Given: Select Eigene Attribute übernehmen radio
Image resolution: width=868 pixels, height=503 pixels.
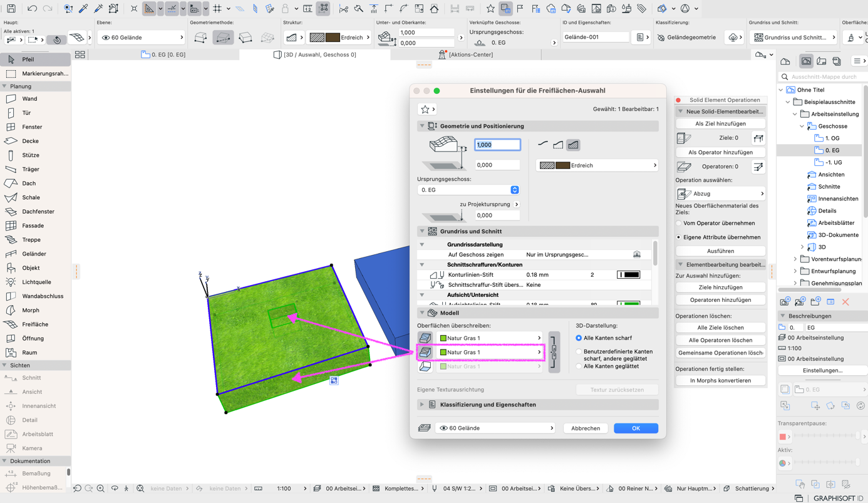Looking at the screenshot, I should [679, 237].
